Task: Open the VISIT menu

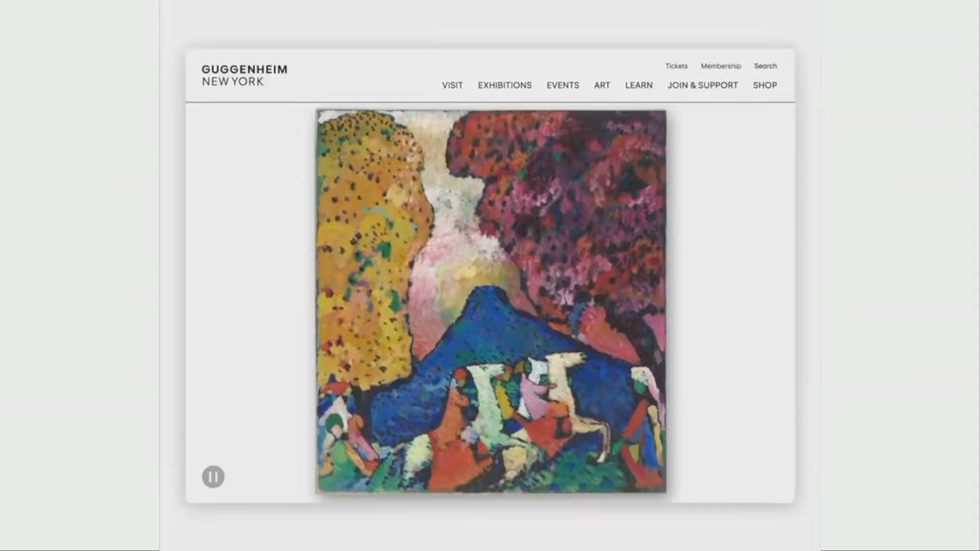Action: click(452, 85)
